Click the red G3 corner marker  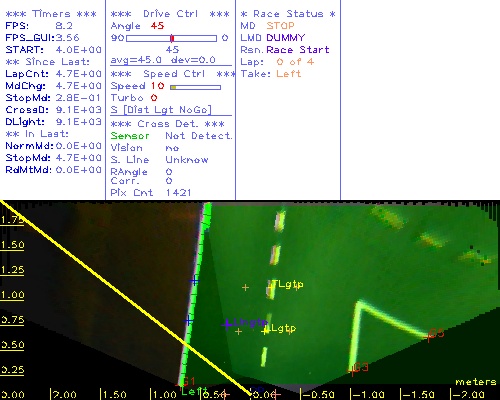[352, 371]
